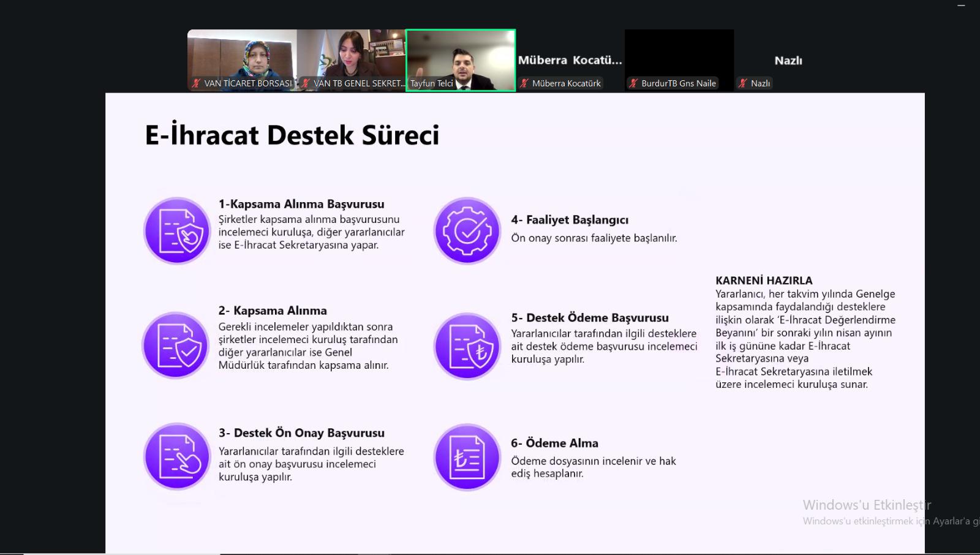Click muted mic icon beside Müberra Kocatürk
980x555 pixels.
(524, 83)
